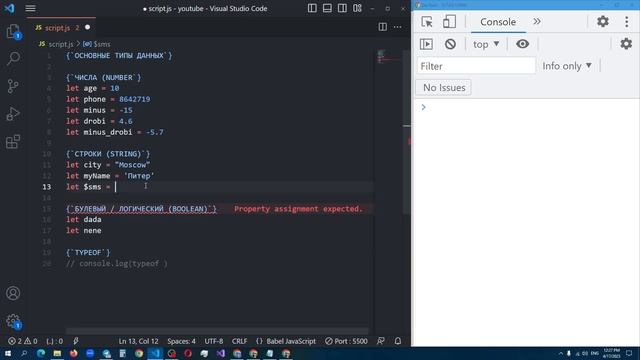
Task: Toggle the DevTools device toolbar
Action: (x=449, y=22)
